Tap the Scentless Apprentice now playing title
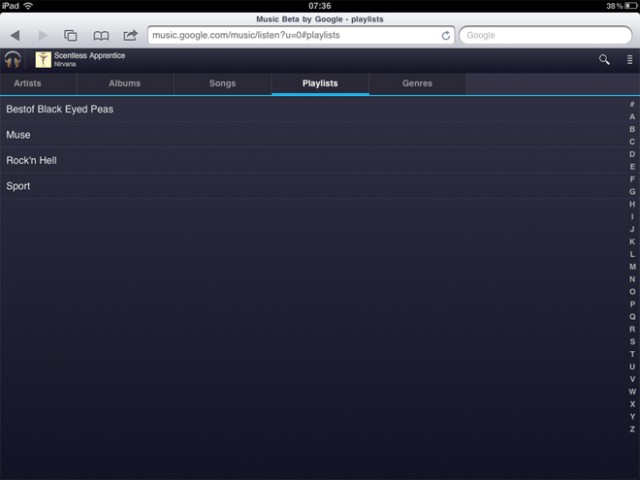The image size is (640, 480). (x=90, y=56)
